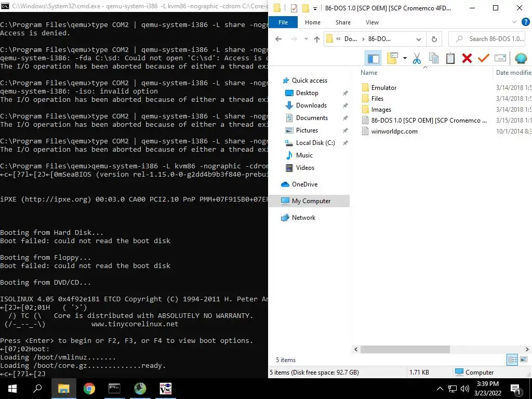The height and width of the screenshot is (399, 532).
Task: Switch to the Home ribbon tab
Action: 312,22
